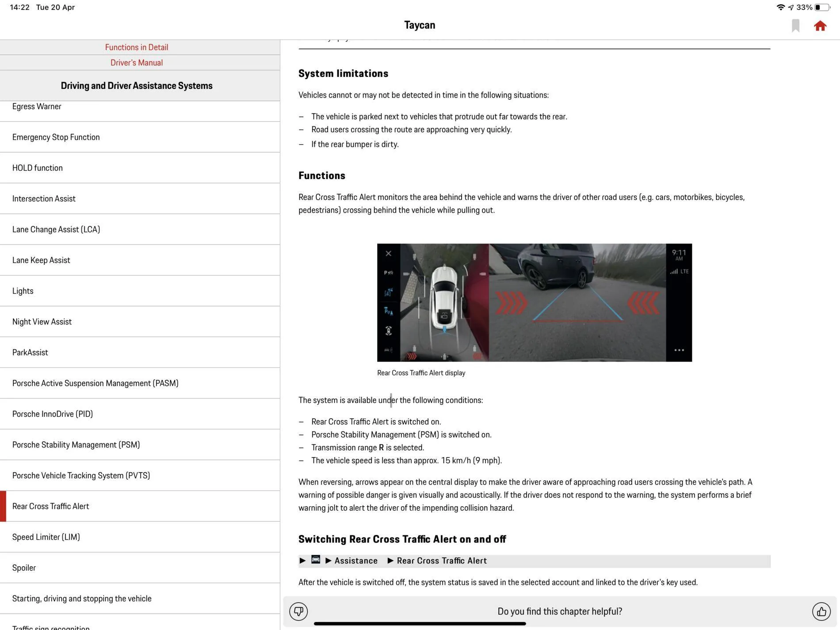This screenshot has width=840, height=630.
Task: Tap the System limitations heading
Action: click(x=343, y=73)
